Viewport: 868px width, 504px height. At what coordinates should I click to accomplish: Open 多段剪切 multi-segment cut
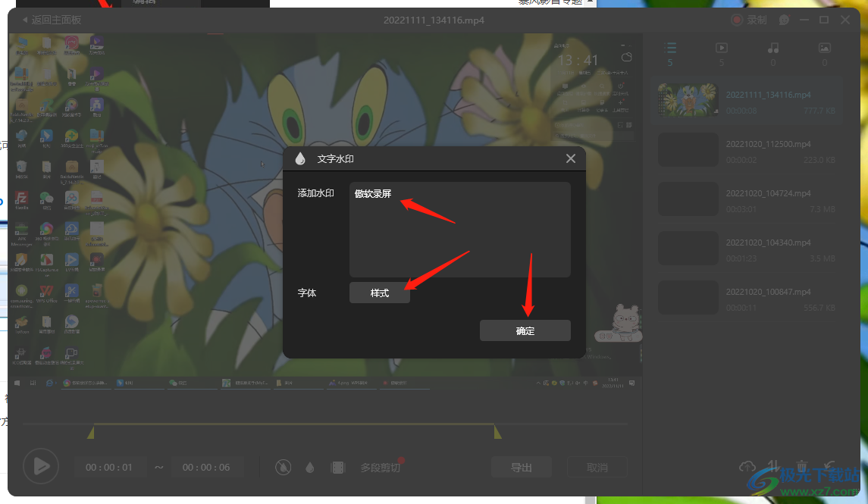[x=381, y=468]
